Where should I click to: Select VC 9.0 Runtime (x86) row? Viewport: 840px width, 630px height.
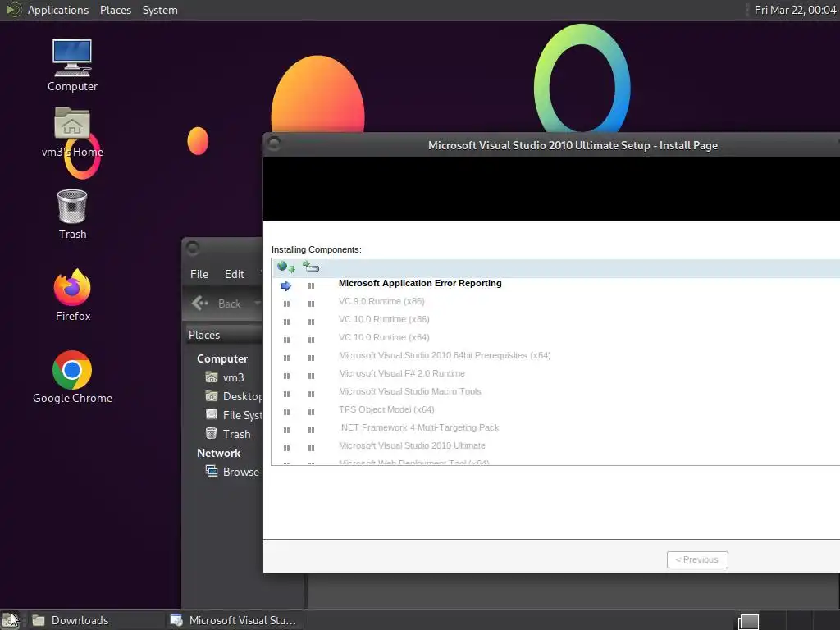555,302
